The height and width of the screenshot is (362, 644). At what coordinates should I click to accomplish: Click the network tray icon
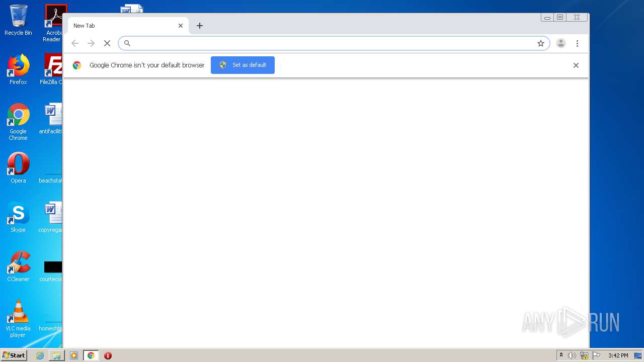click(x=584, y=355)
